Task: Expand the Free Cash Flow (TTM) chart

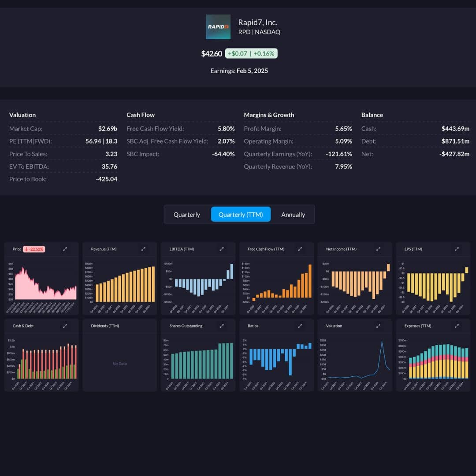Action: pyautogui.click(x=300, y=249)
